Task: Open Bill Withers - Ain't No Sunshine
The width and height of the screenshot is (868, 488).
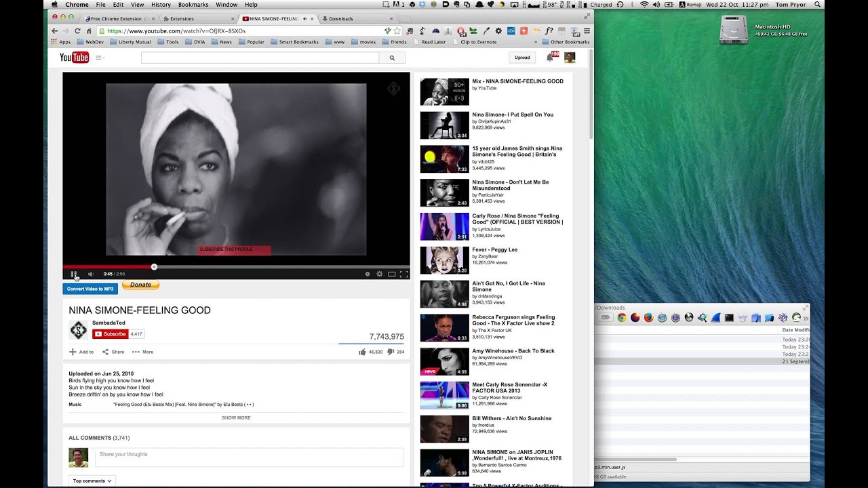Action: click(512, 418)
